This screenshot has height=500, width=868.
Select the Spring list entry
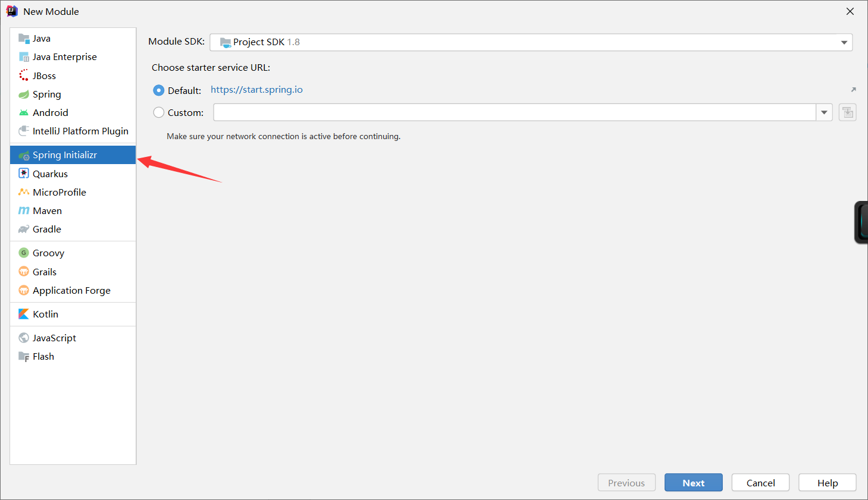(x=73, y=95)
